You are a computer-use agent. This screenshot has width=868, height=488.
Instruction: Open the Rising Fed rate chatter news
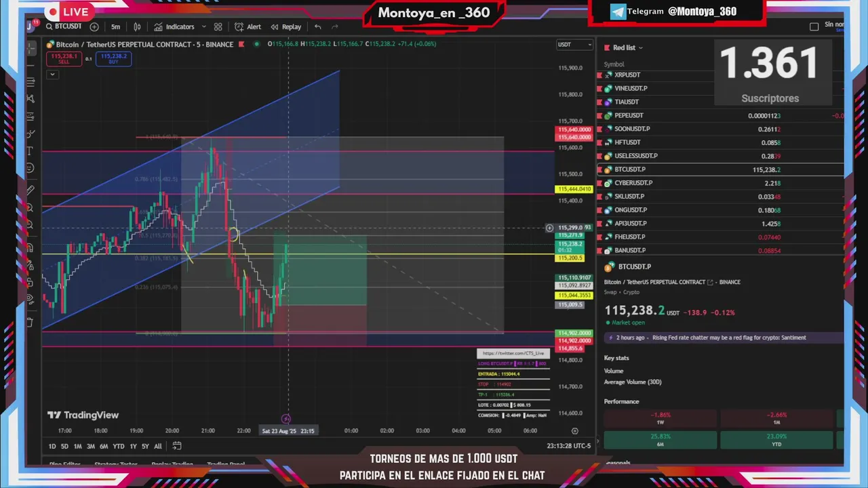(723, 338)
